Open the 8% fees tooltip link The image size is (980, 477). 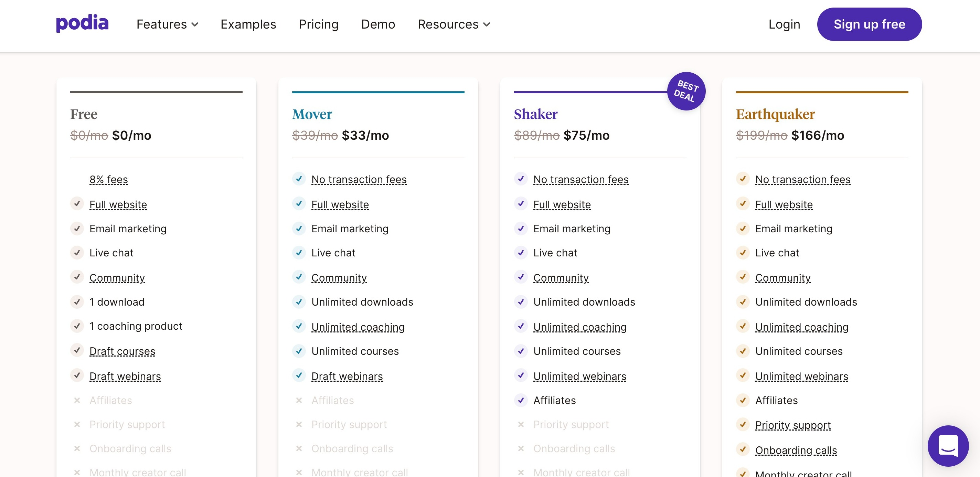[x=108, y=180]
